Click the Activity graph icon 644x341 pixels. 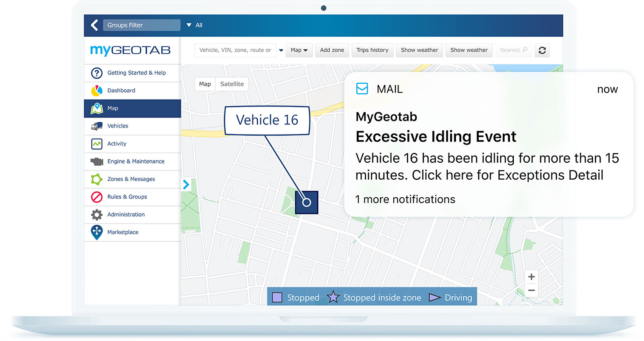pos(96,144)
